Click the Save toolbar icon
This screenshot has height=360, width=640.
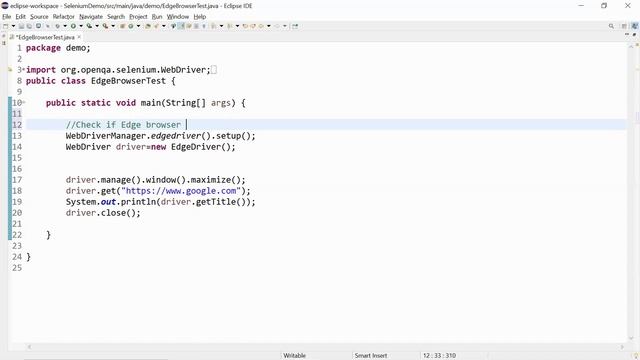(x=21, y=26)
